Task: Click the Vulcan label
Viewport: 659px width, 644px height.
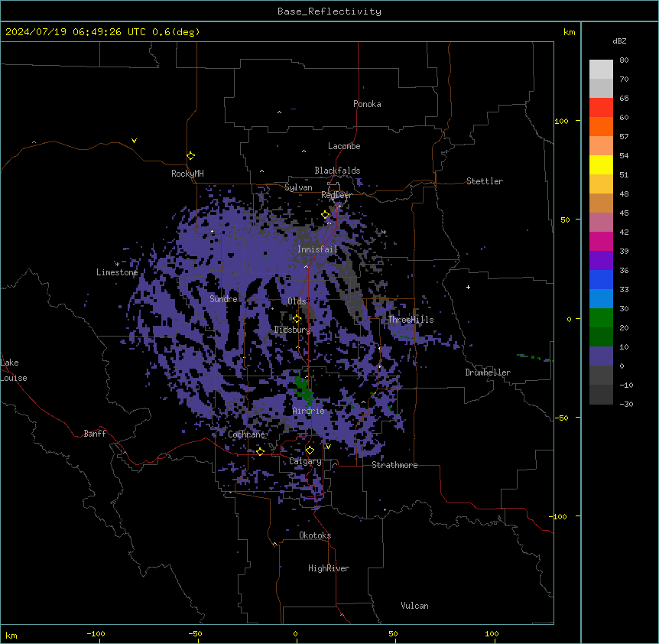Action: [x=415, y=606]
